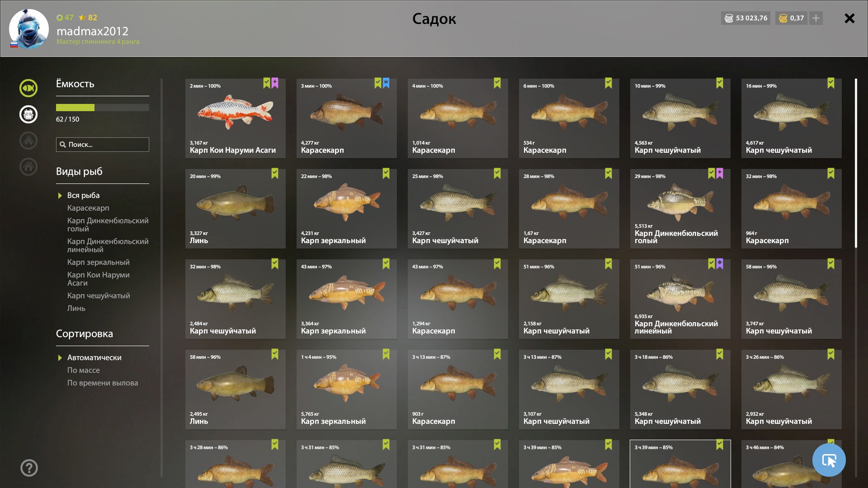Click the purple trophy bookmark on Koi carp
This screenshot has height=488, width=868.
pos(275,83)
